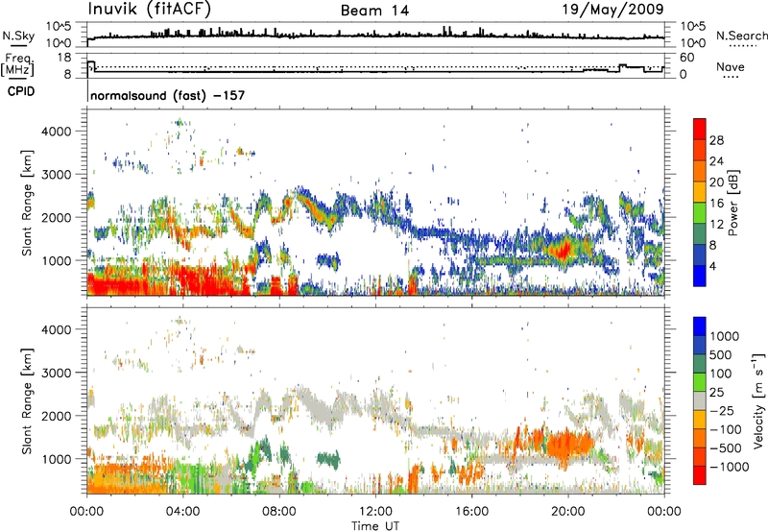
Task: Click the 'Velocity [m s-1]' colorbar label
Action: click(758, 400)
